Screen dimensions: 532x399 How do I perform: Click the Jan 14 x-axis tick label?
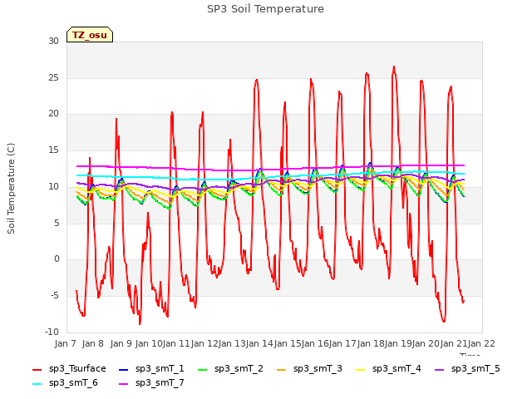pos(259,343)
